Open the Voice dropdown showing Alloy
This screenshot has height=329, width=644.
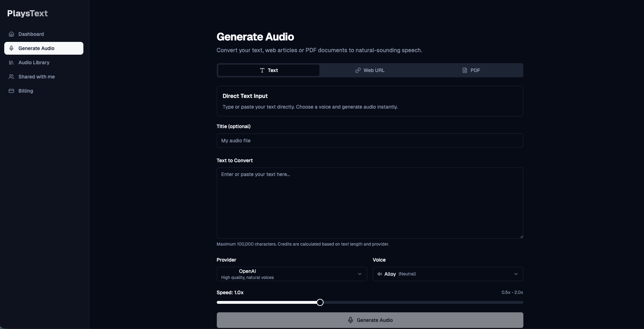pos(448,274)
